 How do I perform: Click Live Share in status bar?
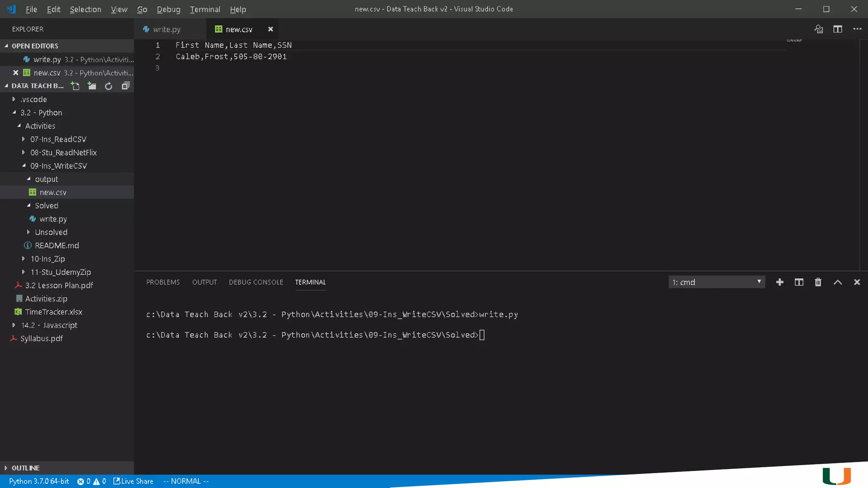click(x=133, y=481)
